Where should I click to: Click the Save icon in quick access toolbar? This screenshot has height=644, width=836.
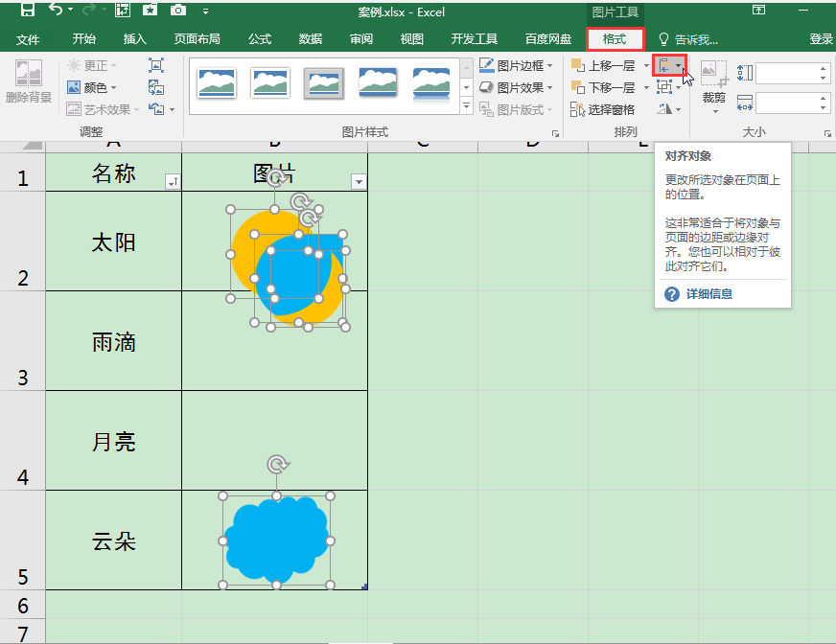tap(27, 10)
